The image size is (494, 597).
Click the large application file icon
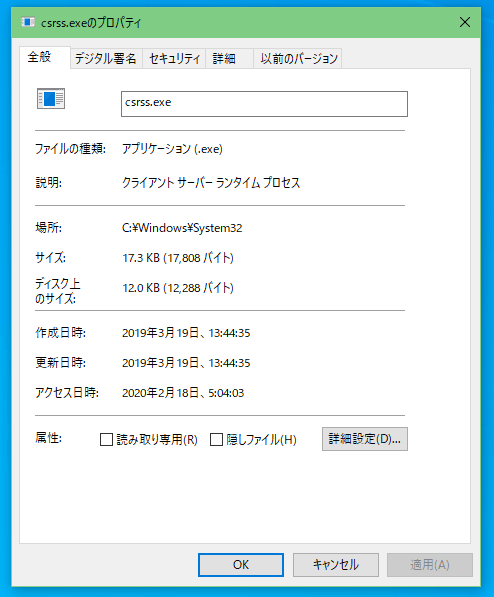(51, 99)
